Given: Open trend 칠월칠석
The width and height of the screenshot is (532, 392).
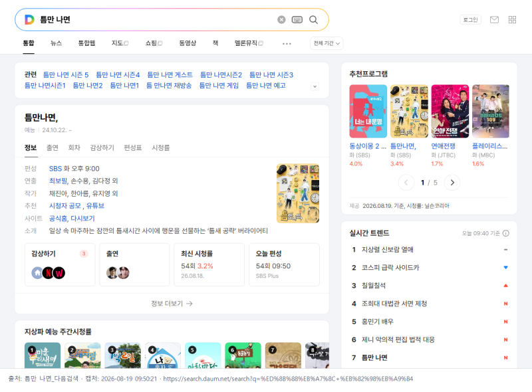Looking at the screenshot, I should click(x=374, y=286).
